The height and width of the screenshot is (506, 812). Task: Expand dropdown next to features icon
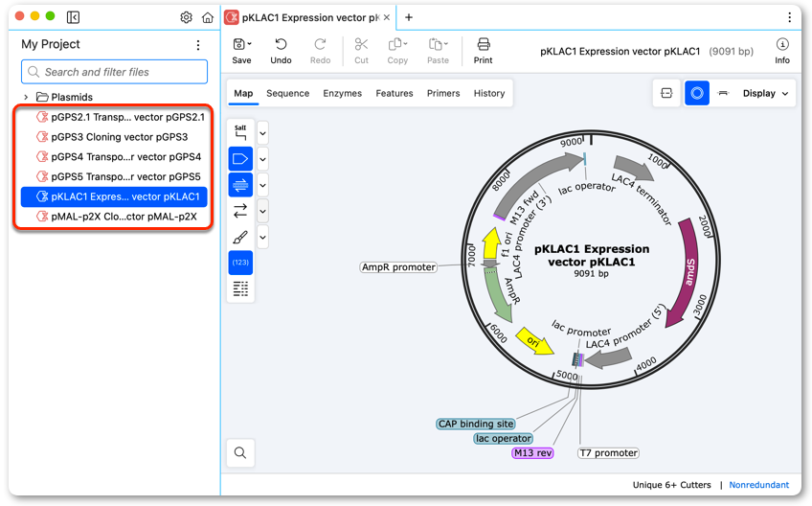click(x=262, y=159)
